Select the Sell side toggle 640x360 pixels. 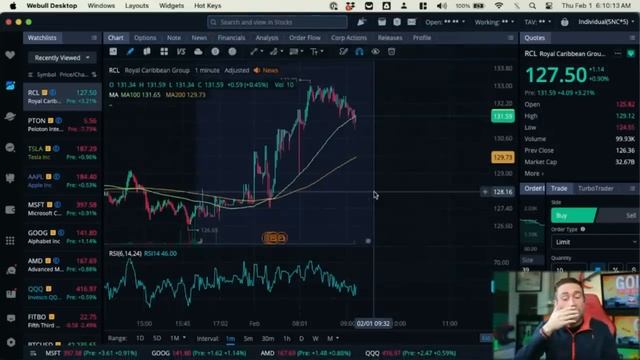pyautogui.click(x=617, y=215)
